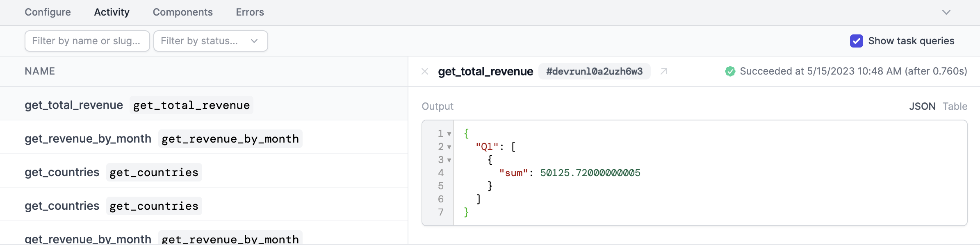Collapse JSON fold arrow on line 1

[x=449, y=134]
